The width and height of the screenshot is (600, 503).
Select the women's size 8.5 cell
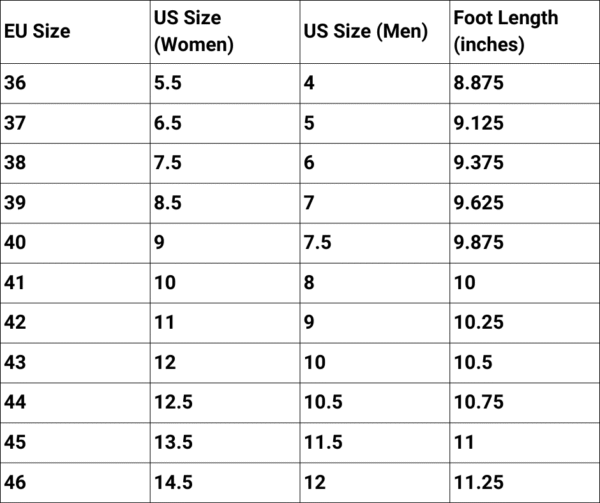(x=168, y=203)
